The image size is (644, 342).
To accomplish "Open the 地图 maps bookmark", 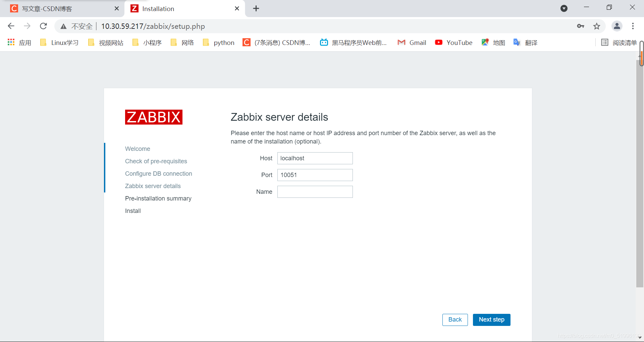I will coord(493,43).
